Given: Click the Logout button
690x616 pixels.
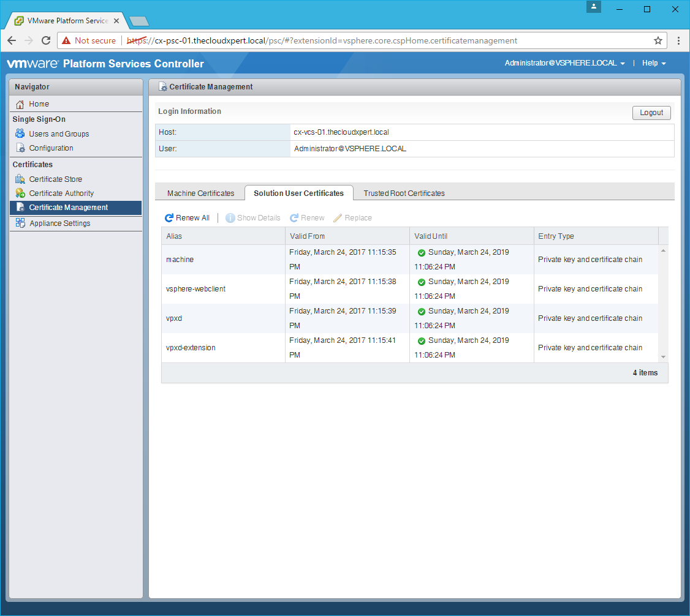Looking at the screenshot, I should tap(651, 113).
